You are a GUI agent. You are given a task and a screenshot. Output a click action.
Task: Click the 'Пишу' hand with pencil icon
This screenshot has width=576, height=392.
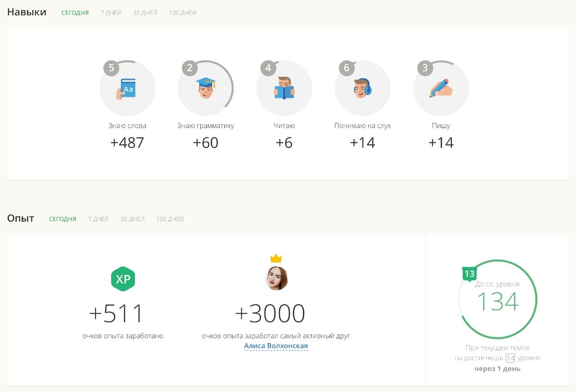click(x=441, y=88)
